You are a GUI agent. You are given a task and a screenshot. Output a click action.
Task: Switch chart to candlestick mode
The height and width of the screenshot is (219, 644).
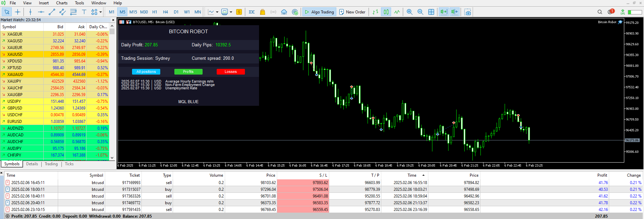click(386, 12)
